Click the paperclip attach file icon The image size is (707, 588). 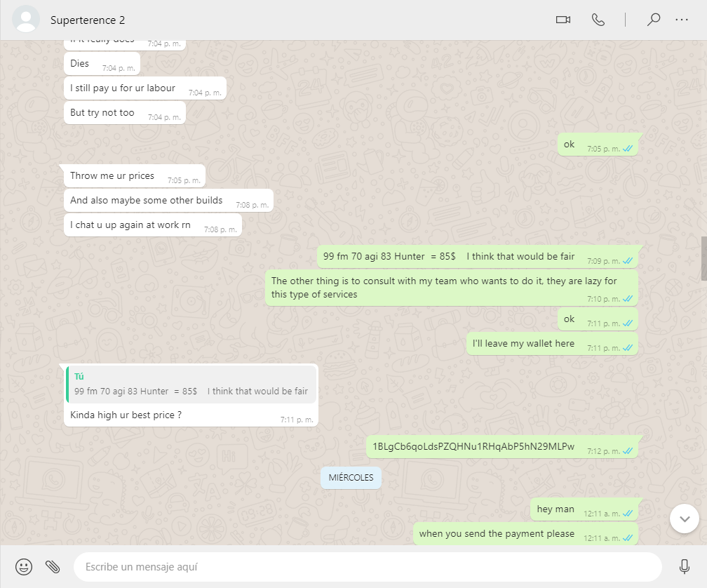[x=53, y=567]
